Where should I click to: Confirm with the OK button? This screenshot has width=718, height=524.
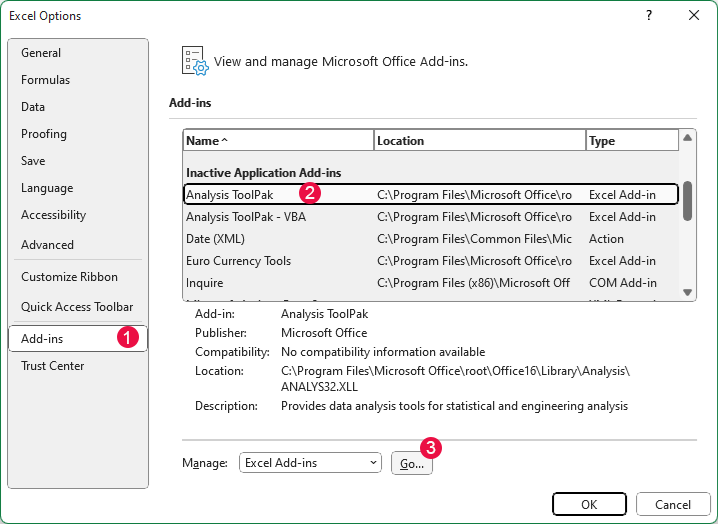point(589,504)
